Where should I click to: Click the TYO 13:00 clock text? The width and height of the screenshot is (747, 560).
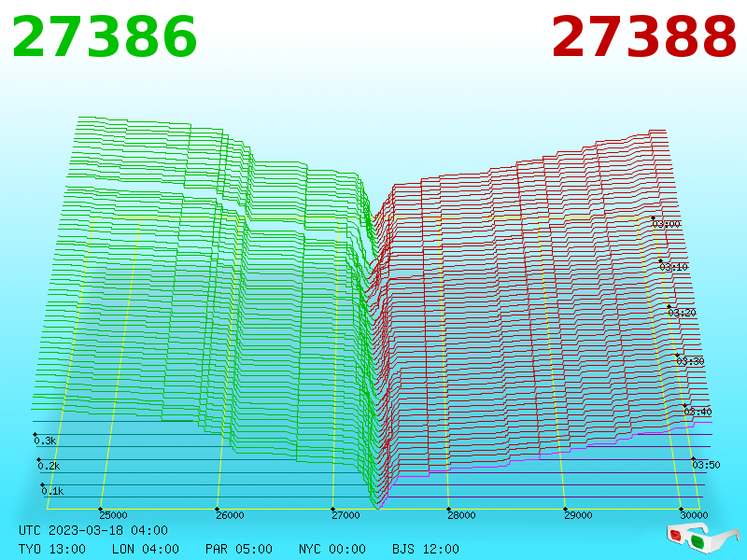52,549
